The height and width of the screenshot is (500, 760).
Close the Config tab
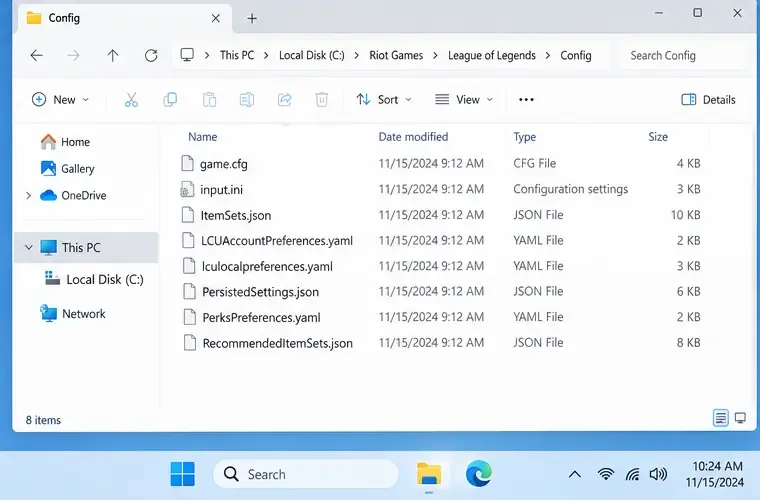pos(216,18)
